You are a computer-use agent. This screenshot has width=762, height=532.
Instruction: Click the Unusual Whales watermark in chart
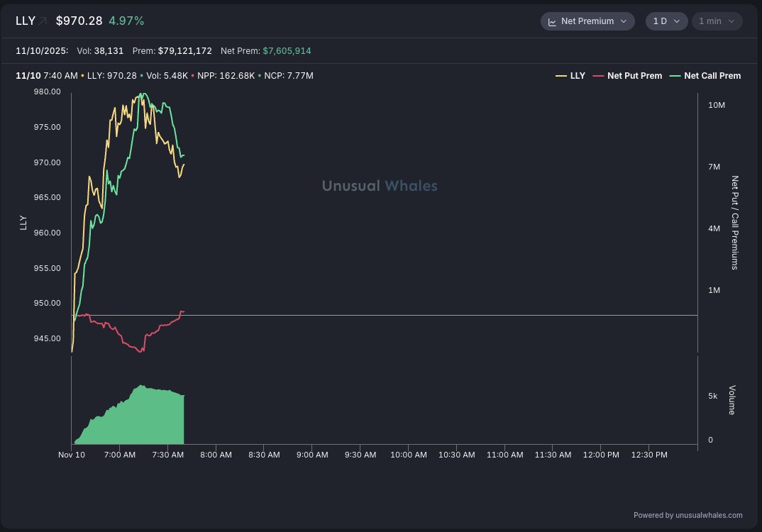[380, 186]
